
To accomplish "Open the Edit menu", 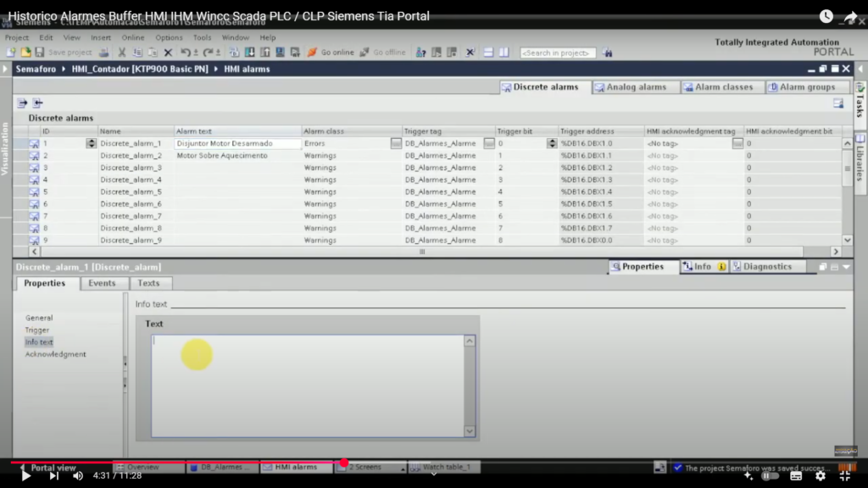I will [x=46, y=37].
